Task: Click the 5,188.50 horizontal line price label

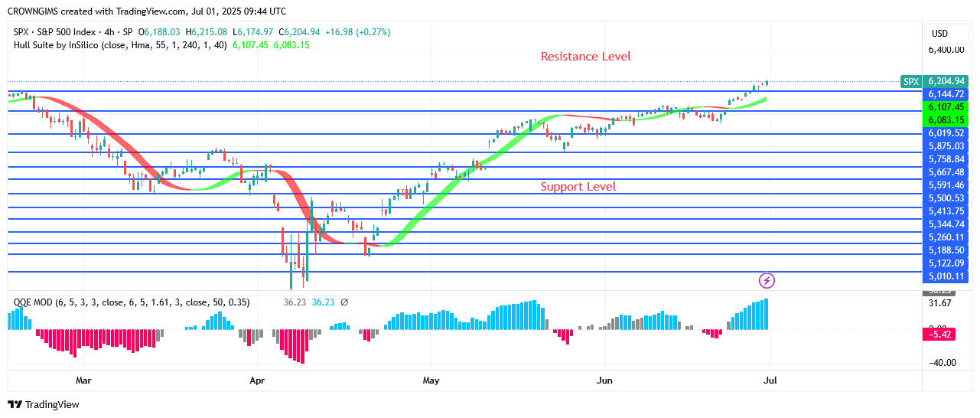Action: pos(946,250)
